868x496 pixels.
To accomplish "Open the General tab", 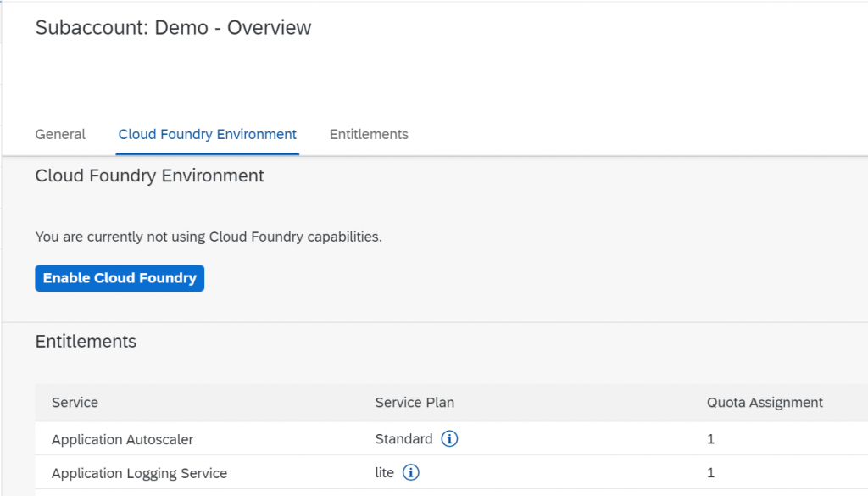I will (x=60, y=135).
